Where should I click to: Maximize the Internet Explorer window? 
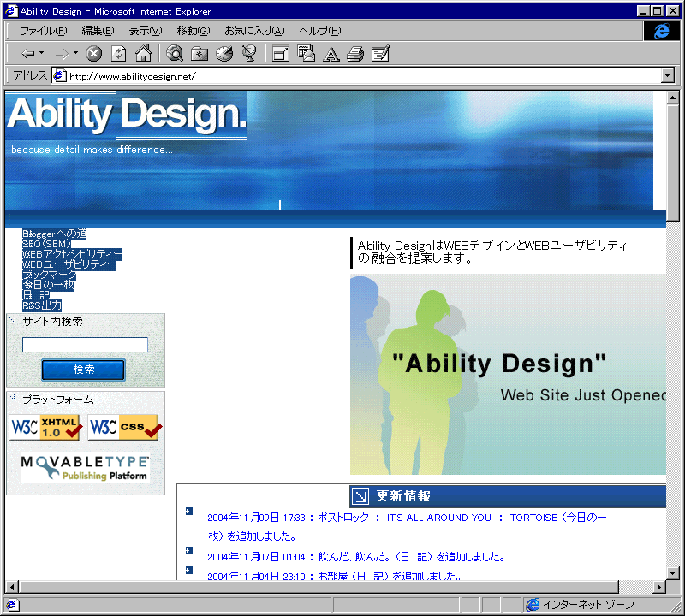click(x=657, y=11)
